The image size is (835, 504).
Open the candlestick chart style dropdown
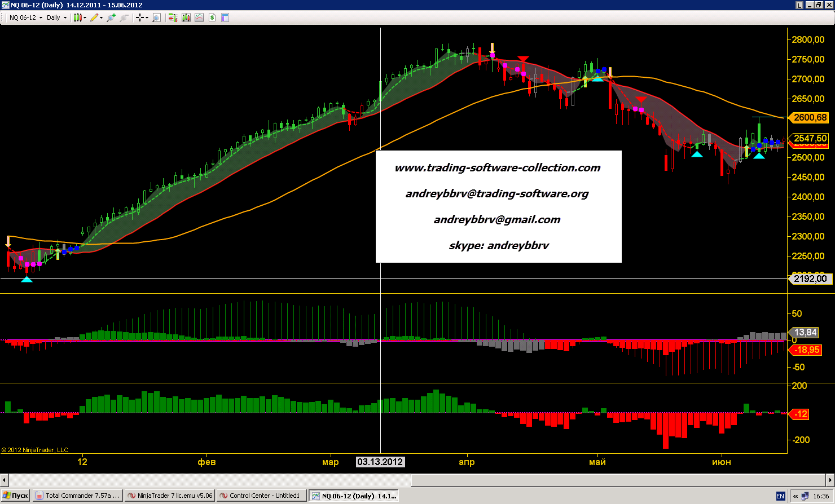79,17
